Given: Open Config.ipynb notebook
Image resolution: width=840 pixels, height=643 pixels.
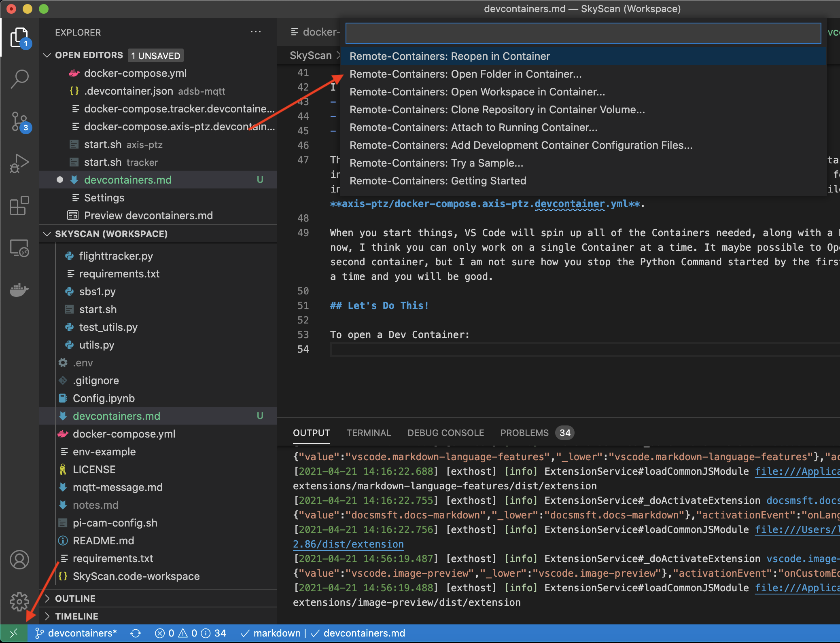Looking at the screenshot, I should 158,398.
